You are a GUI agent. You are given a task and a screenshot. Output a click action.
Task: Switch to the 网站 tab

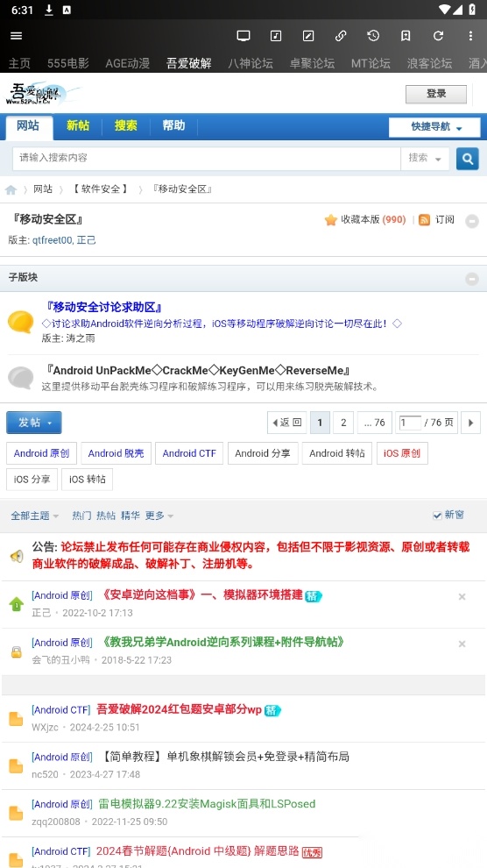29,127
